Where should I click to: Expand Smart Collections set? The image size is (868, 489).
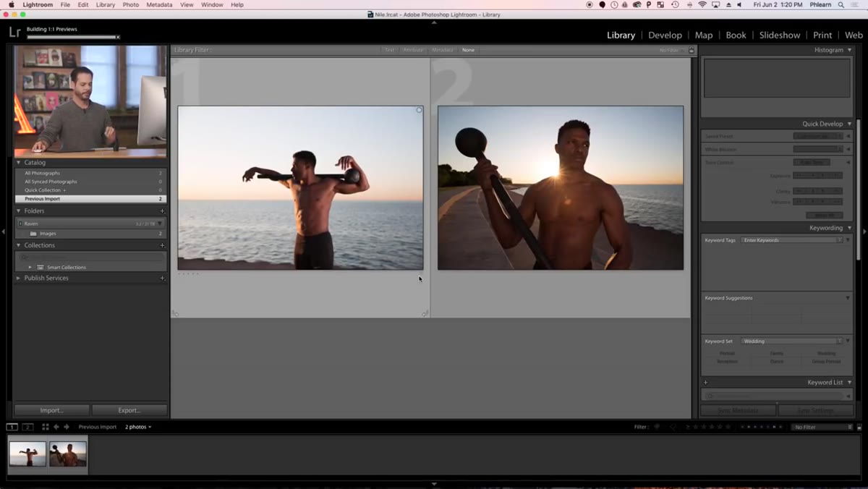pyautogui.click(x=30, y=268)
